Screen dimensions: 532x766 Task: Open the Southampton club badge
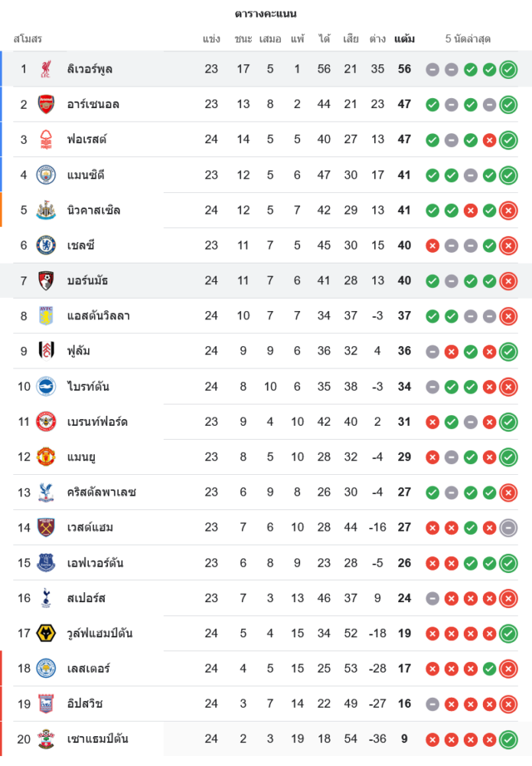click(x=46, y=739)
